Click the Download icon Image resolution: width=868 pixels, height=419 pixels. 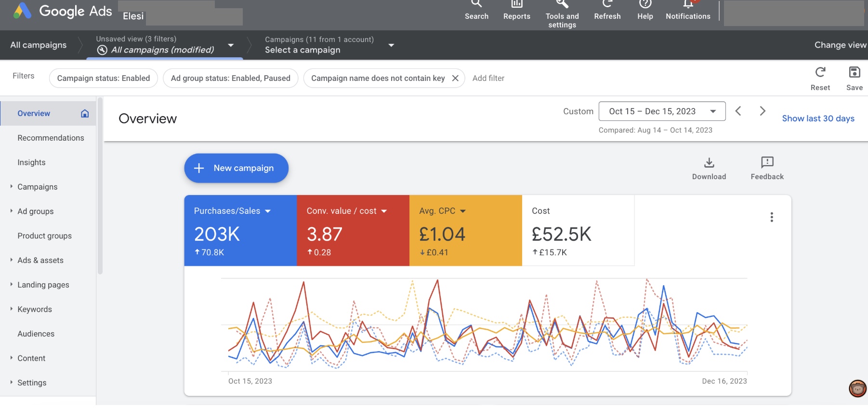click(x=709, y=163)
